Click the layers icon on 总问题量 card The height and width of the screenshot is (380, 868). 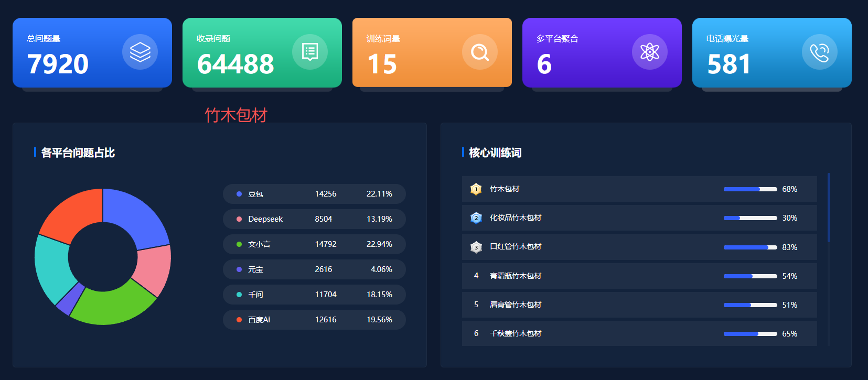pos(140,52)
